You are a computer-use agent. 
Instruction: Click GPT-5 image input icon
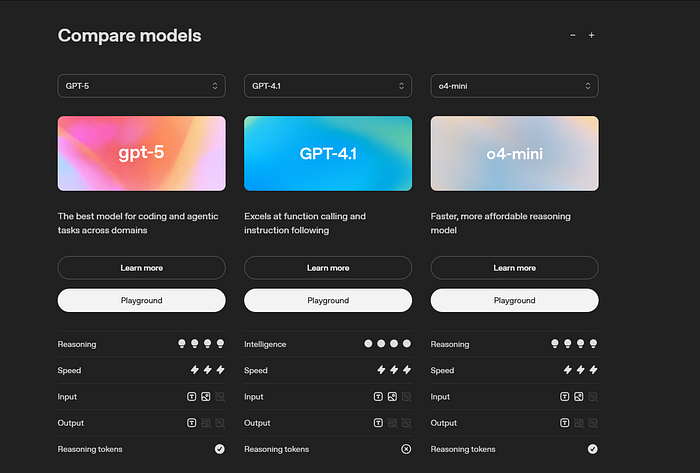click(x=206, y=396)
